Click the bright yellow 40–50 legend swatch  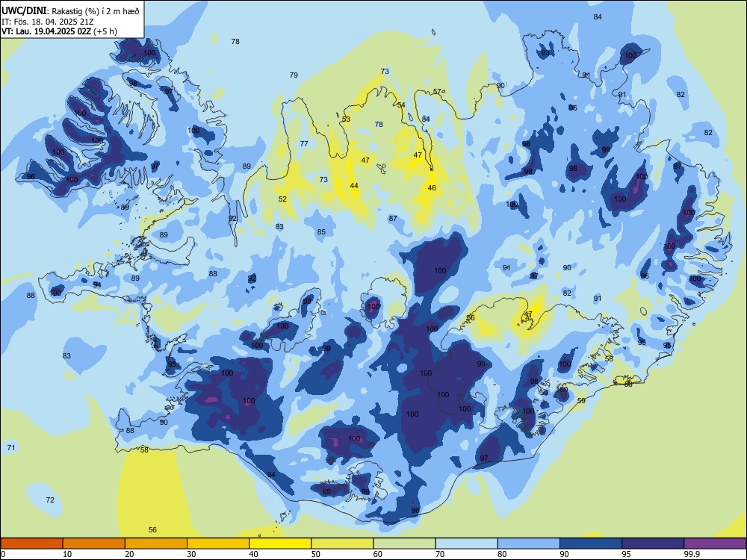(x=280, y=544)
